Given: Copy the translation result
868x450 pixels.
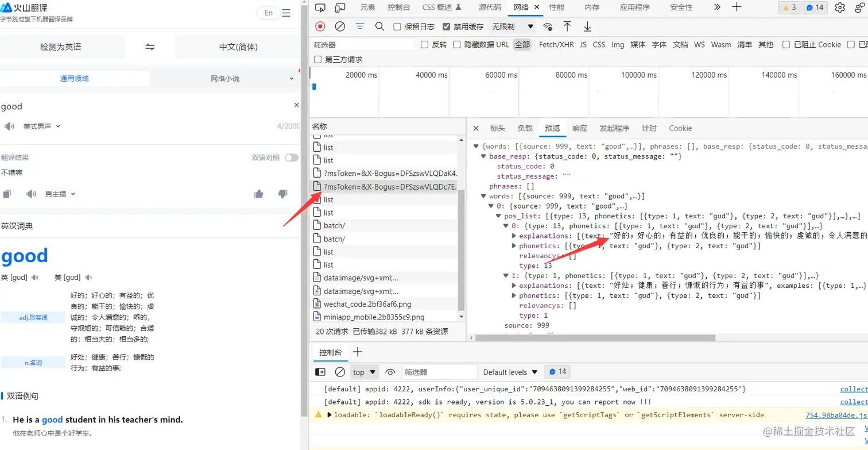Looking at the screenshot, I should (x=6, y=194).
